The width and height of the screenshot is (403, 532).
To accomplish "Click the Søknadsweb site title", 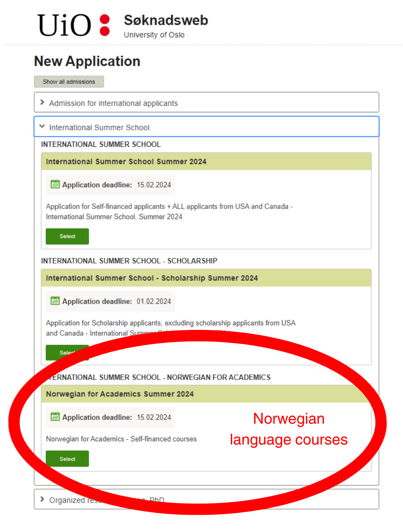I will tap(166, 20).
